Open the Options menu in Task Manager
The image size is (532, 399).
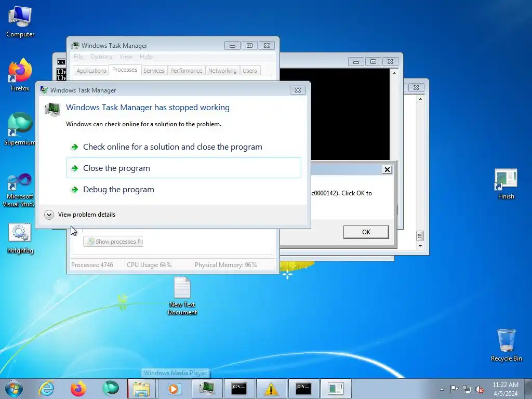pos(101,56)
